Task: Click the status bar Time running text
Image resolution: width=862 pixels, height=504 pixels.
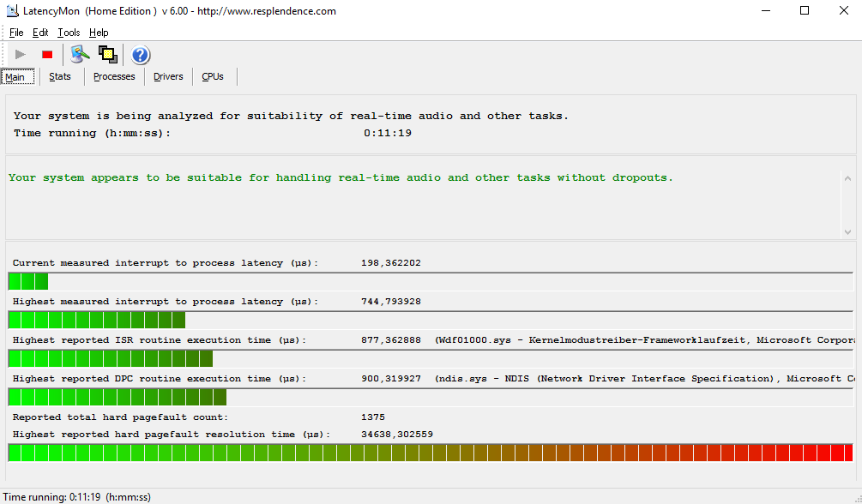Action: [x=77, y=497]
